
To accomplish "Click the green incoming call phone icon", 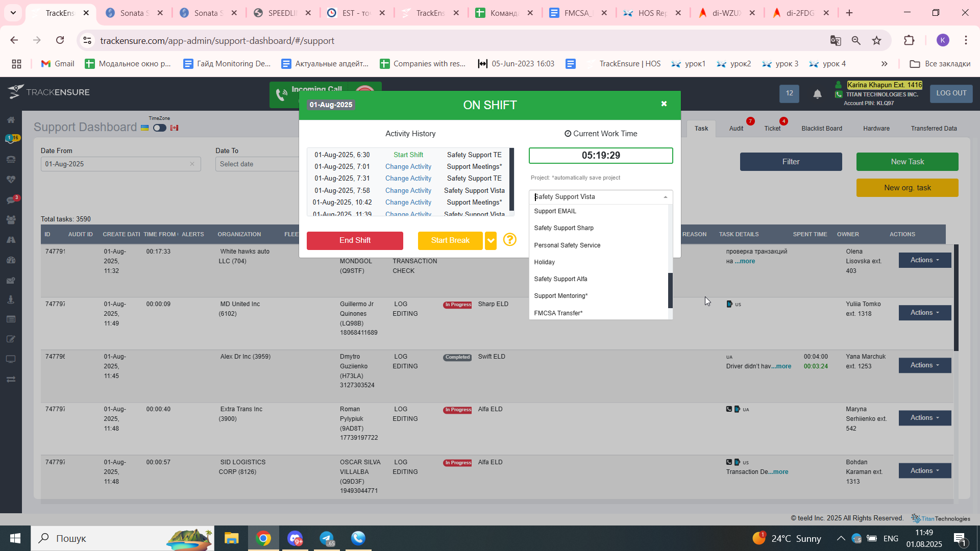I will click(x=281, y=94).
